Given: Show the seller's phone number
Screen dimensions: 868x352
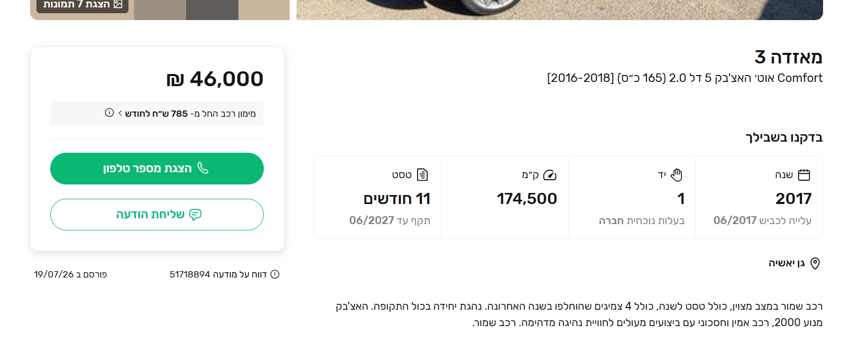Looking at the screenshot, I should [157, 169].
